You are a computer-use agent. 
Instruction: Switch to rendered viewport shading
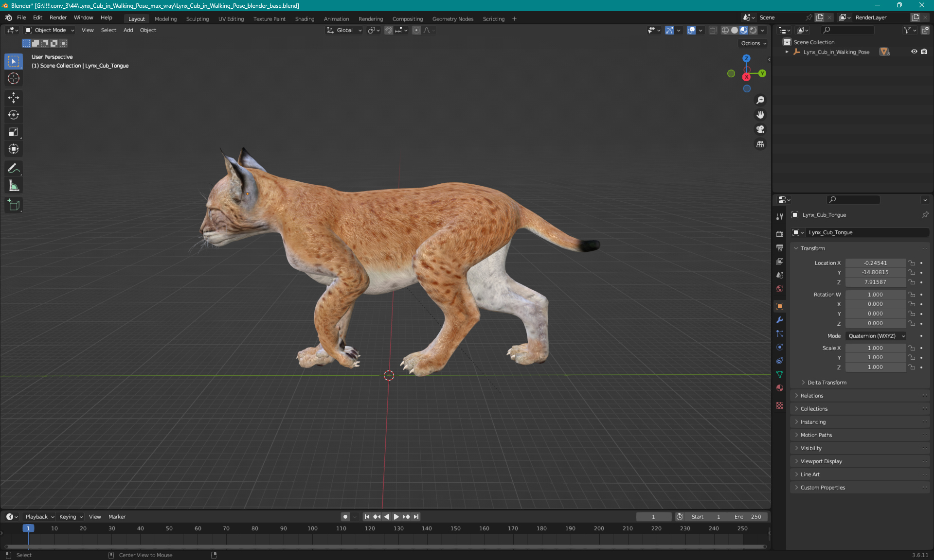753,30
